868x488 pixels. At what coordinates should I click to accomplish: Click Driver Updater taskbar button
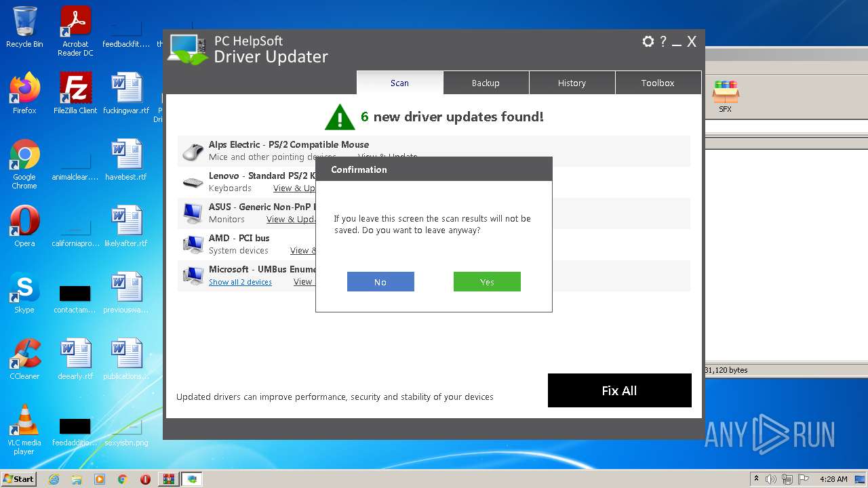[192, 479]
